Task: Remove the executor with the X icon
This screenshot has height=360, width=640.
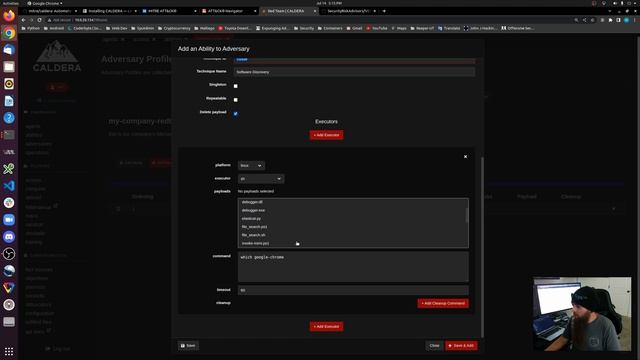Action: pyautogui.click(x=465, y=157)
